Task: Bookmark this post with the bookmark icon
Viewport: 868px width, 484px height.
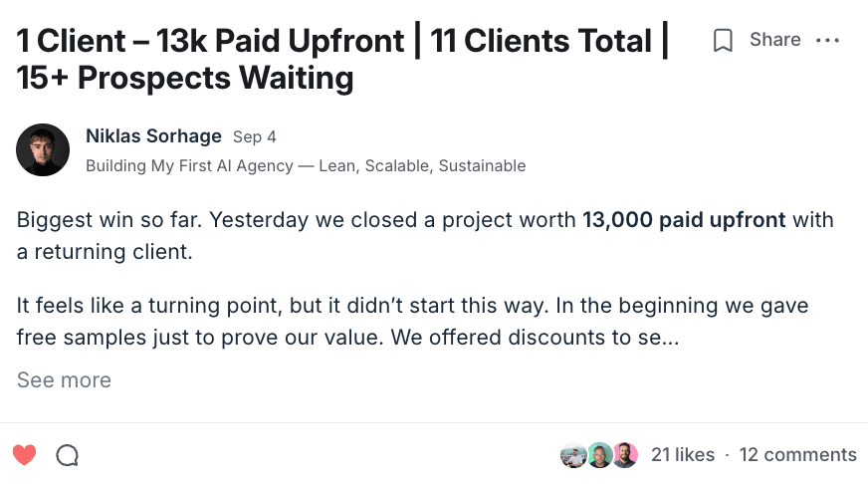Action: 724,40
